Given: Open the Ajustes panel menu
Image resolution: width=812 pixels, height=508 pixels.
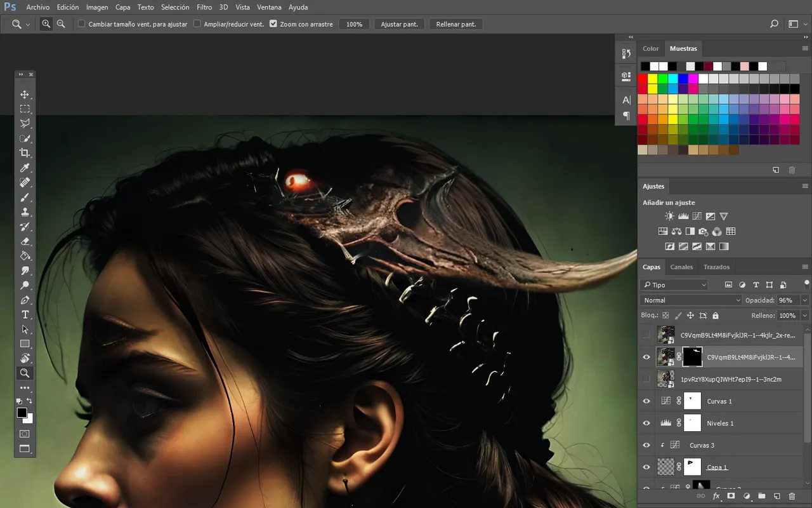Looking at the screenshot, I should [805, 186].
